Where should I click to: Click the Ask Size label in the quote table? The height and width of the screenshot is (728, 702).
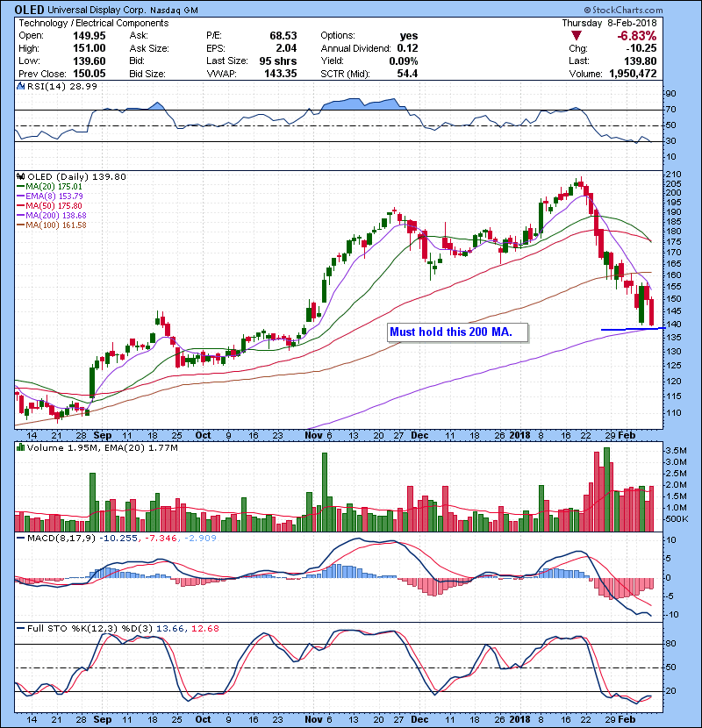pos(149,48)
